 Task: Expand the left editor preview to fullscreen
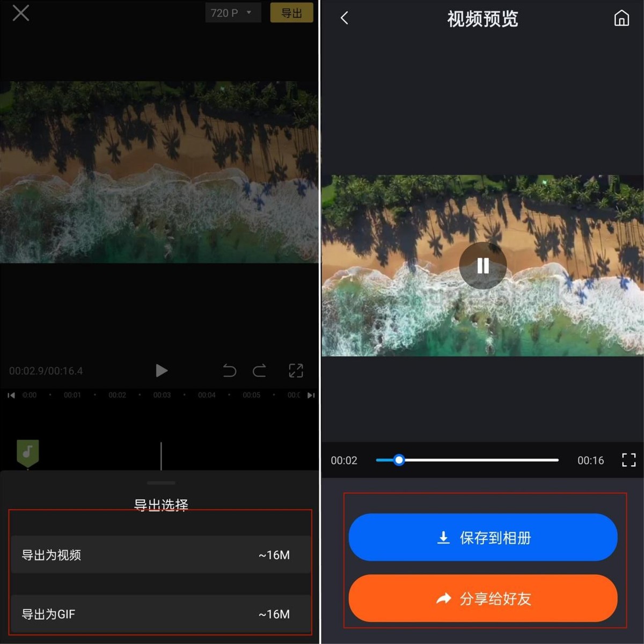pyautogui.click(x=296, y=370)
